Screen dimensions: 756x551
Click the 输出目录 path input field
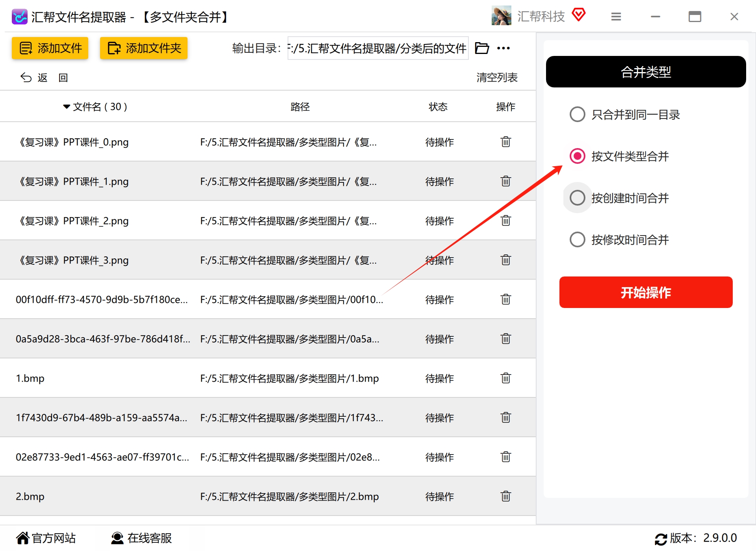378,48
